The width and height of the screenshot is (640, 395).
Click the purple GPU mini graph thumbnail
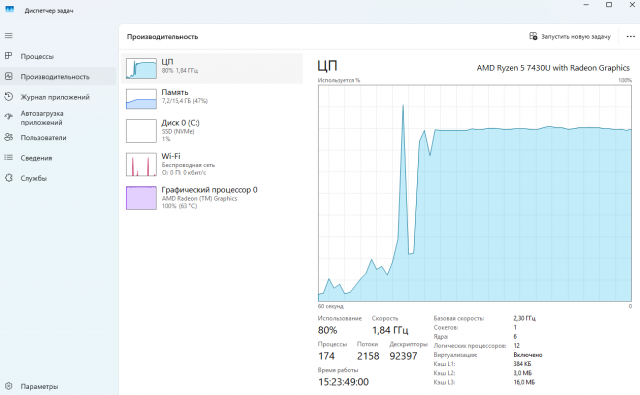tap(141, 198)
